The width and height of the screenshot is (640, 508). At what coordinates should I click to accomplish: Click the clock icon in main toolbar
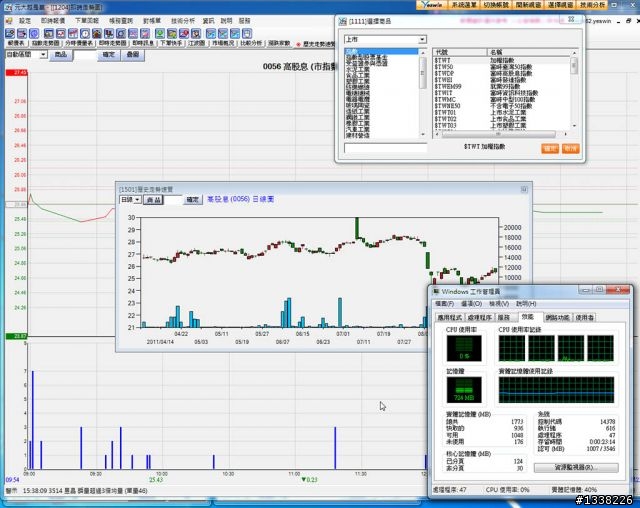point(85,33)
